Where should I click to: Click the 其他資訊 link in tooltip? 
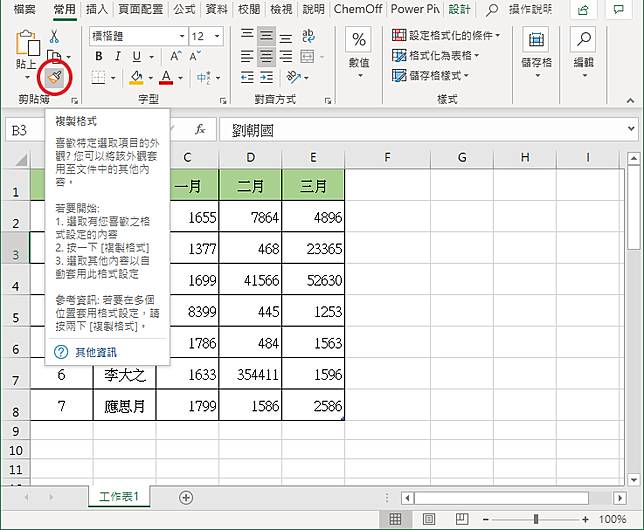point(95,352)
